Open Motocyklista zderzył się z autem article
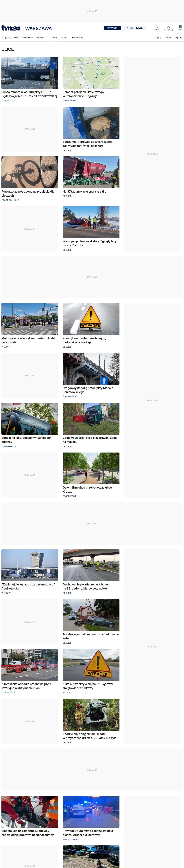The height and width of the screenshot is (868, 184). point(28,340)
